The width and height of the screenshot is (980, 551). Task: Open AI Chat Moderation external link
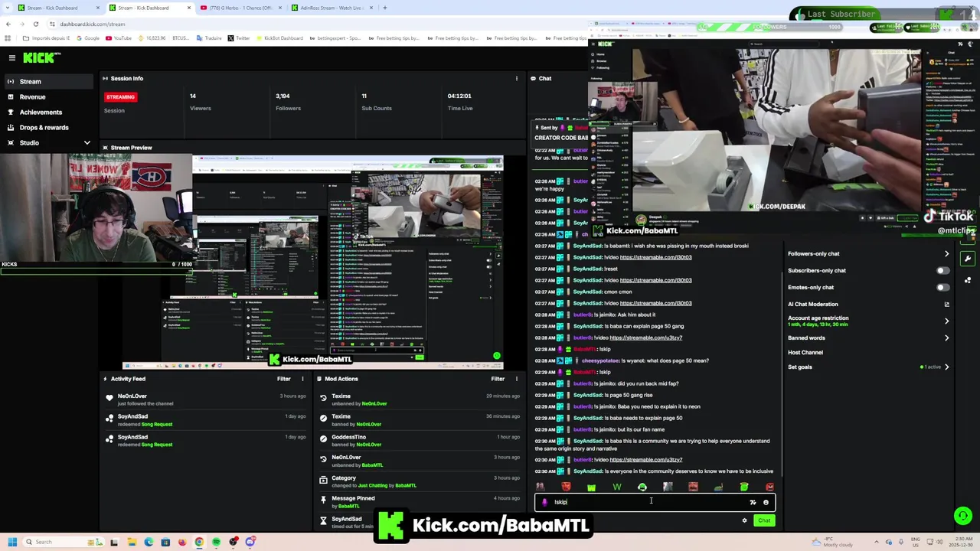coord(946,304)
